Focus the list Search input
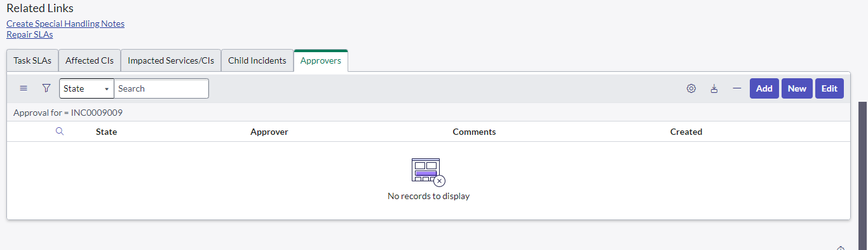Screen dimensions: 868x250 (161, 88)
